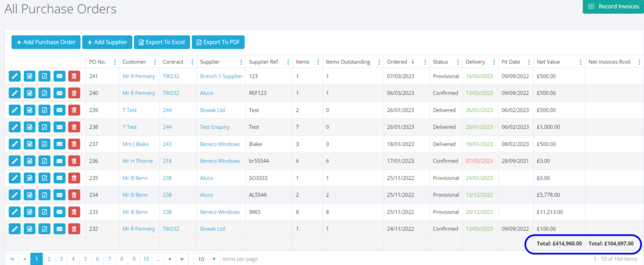Click the edit pencil icon for PO 241
Screen dimensions: 644x265
pos(15,76)
